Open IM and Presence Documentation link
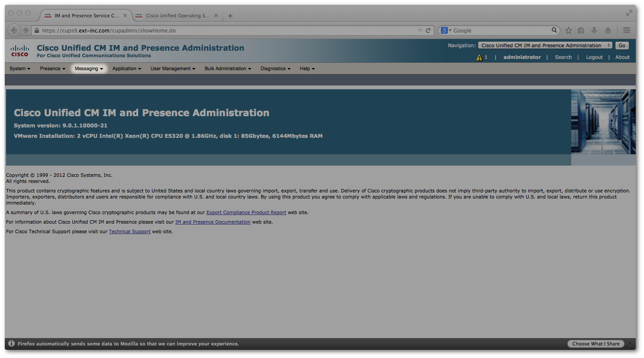 (x=213, y=222)
